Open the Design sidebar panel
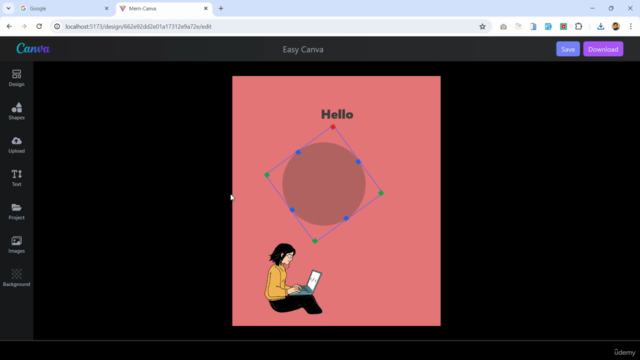 coord(16,78)
